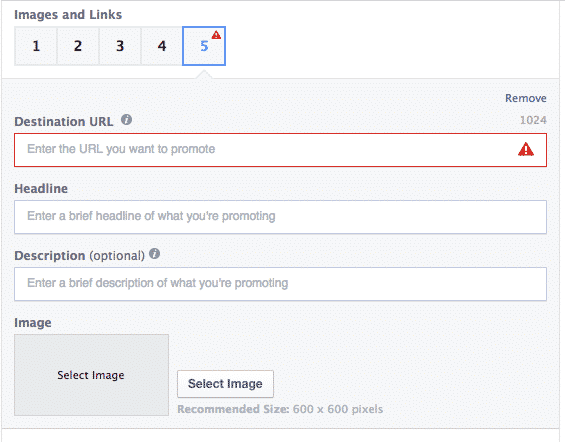Click the info icon beside Destination URL
The width and height of the screenshot is (565, 442).
(126, 120)
